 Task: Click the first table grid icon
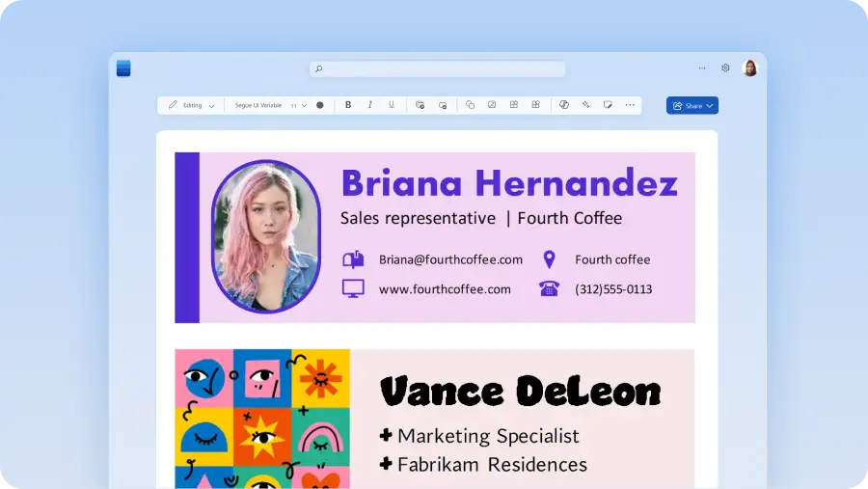click(x=514, y=105)
